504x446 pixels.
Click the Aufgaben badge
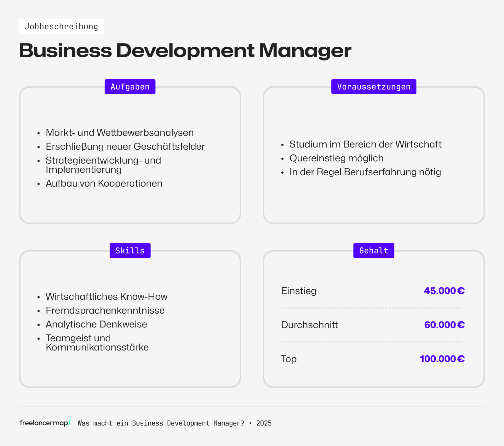pos(129,86)
